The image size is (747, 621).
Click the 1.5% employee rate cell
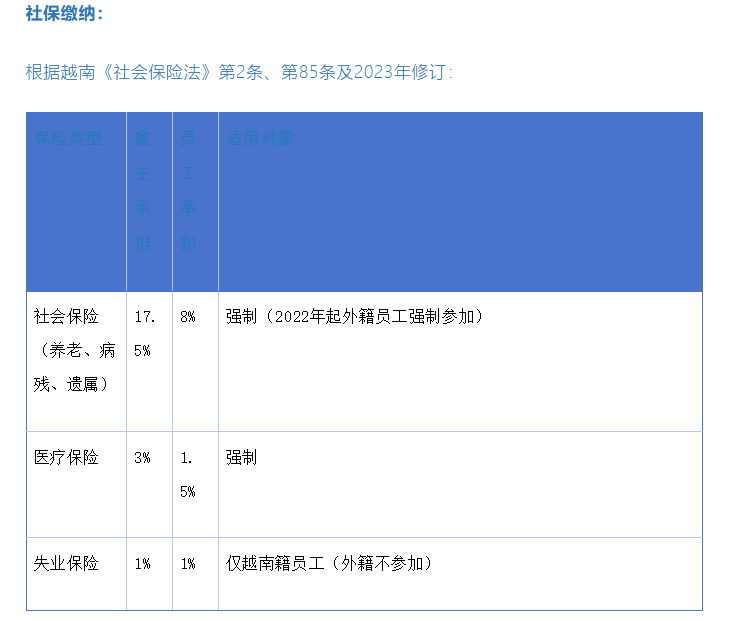(188, 474)
